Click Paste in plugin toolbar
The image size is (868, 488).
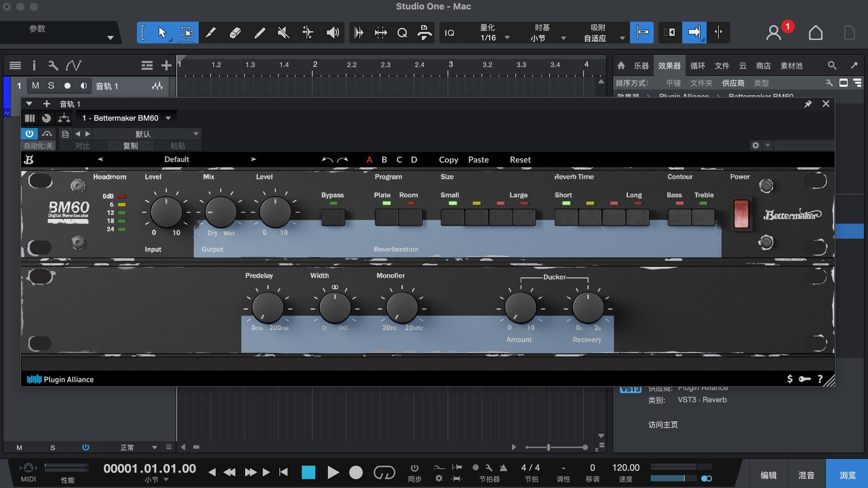(x=478, y=160)
